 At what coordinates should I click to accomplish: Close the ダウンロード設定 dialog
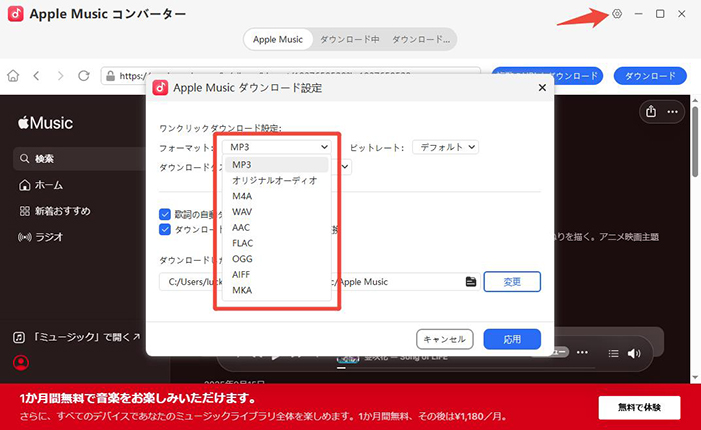click(542, 88)
